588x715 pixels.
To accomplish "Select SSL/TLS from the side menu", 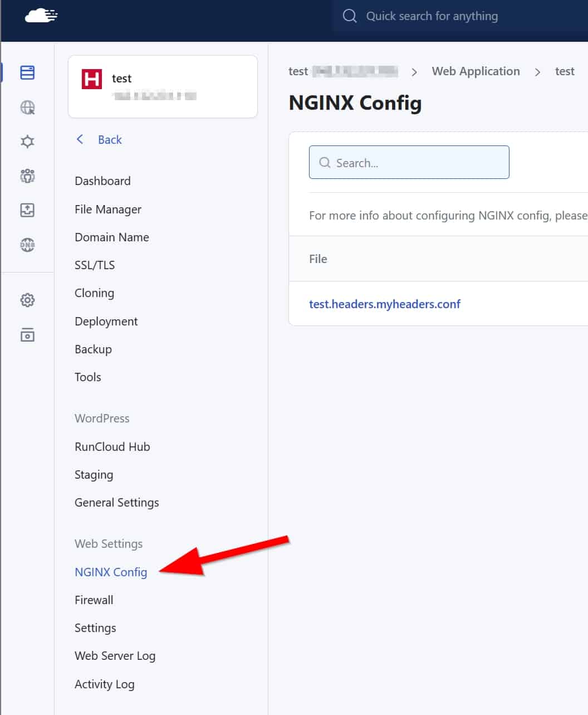I will (x=95, y=265).
